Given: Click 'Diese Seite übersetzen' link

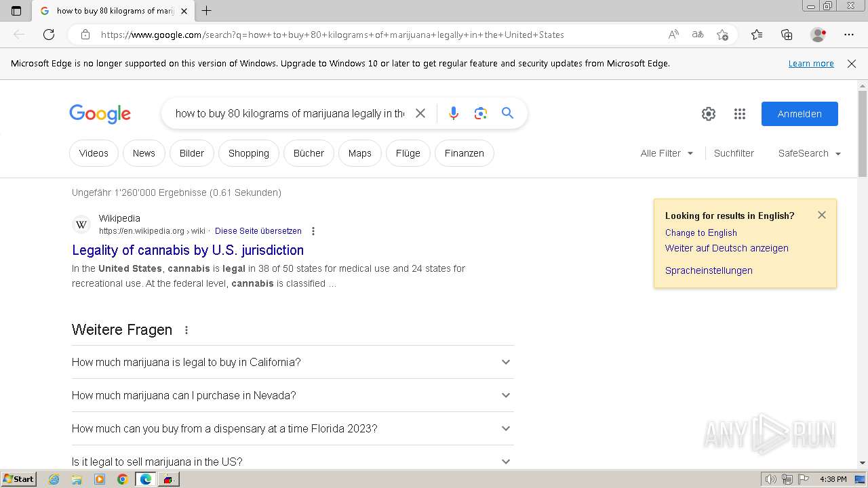Looking at the screenshot, I should pyautogui.click(x=258, y=231).
